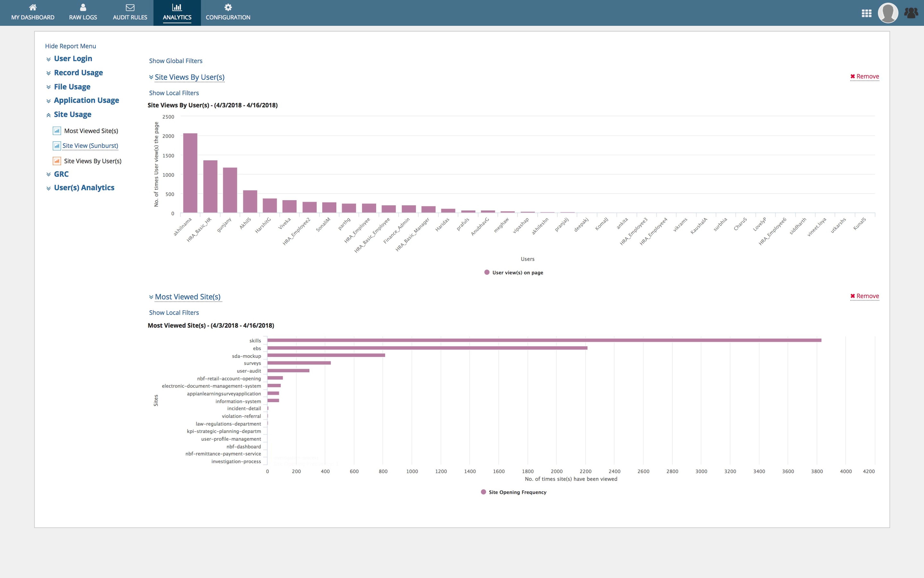Open the Site Usage menu heading
The width and height of the screenshot is (924, 578).
point(72,114)
